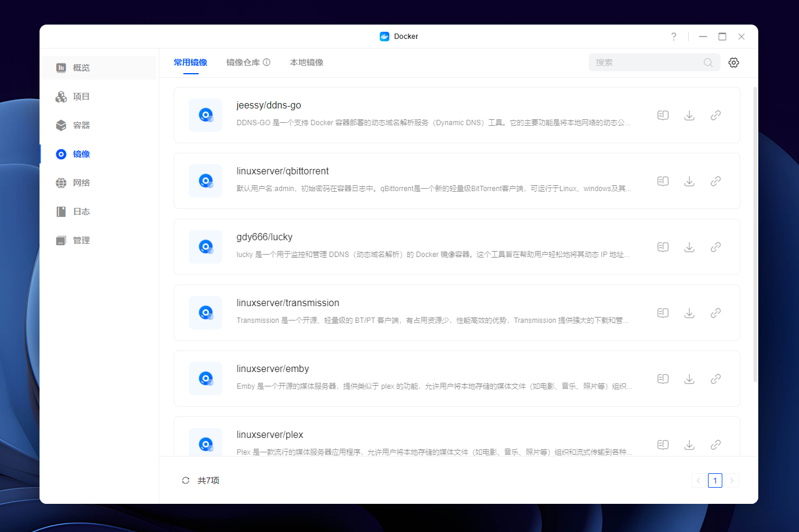Click the DDNS-GO description text
The height and width of the screenshot is (532, 799).
[x=434, y=123]
